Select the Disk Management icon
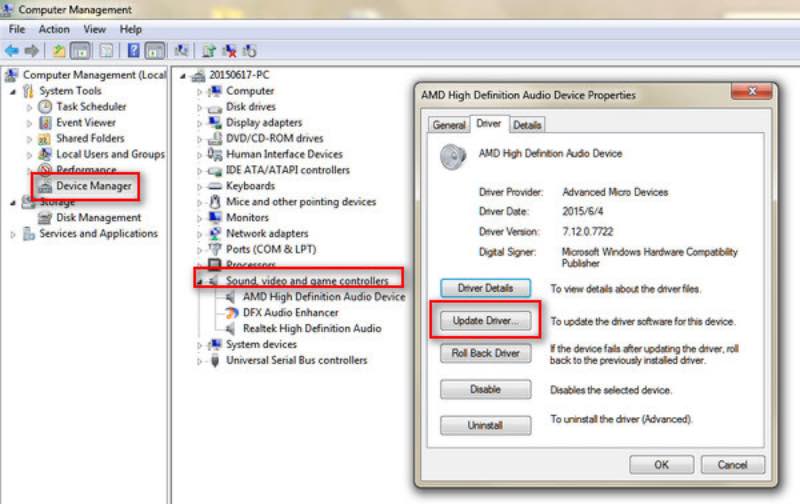Image resolution: width=800 pixels, height=504 pixels. (x=45, y=218)
